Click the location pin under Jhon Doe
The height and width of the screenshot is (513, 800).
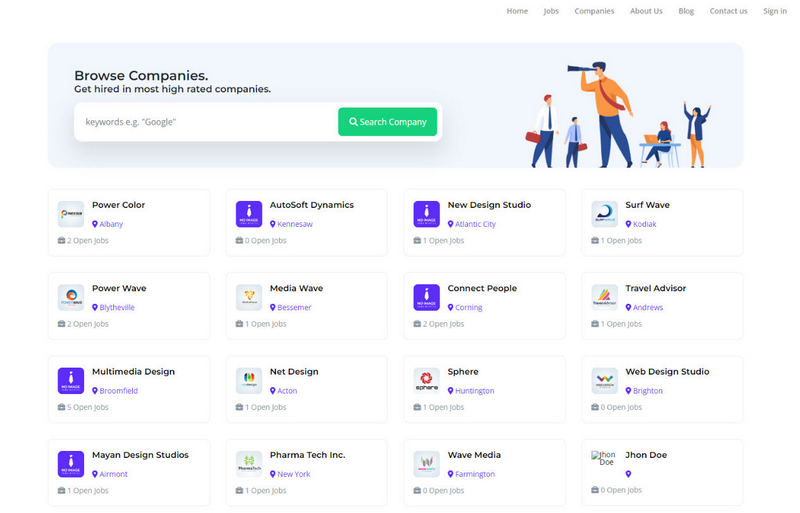tap(629, 474)
